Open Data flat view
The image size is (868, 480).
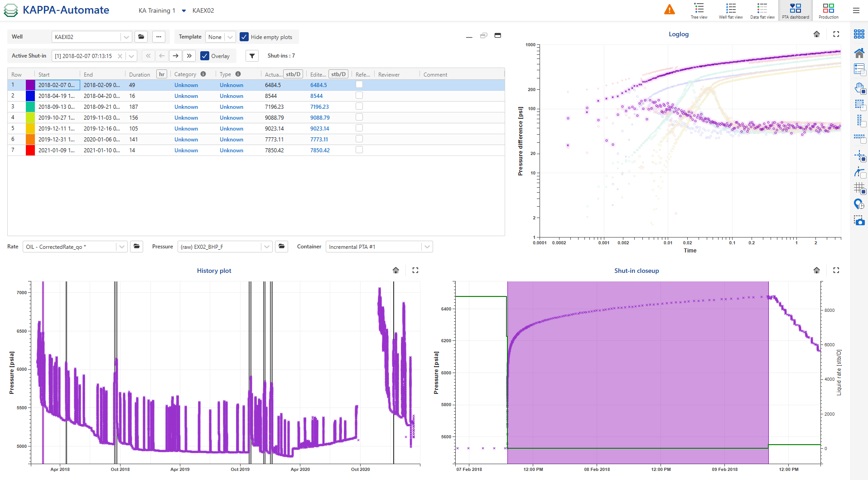pyautogui.click(x=762, y=10)
